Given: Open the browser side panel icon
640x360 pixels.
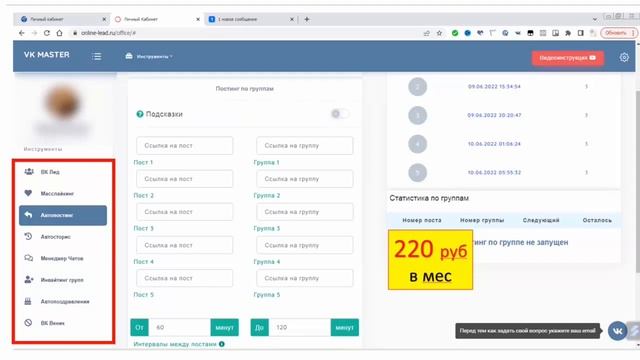Looking at the screenshot, I should coord(580,33).
